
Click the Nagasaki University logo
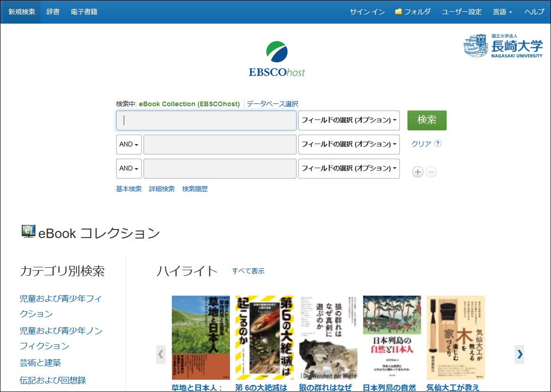click(503, 46)
